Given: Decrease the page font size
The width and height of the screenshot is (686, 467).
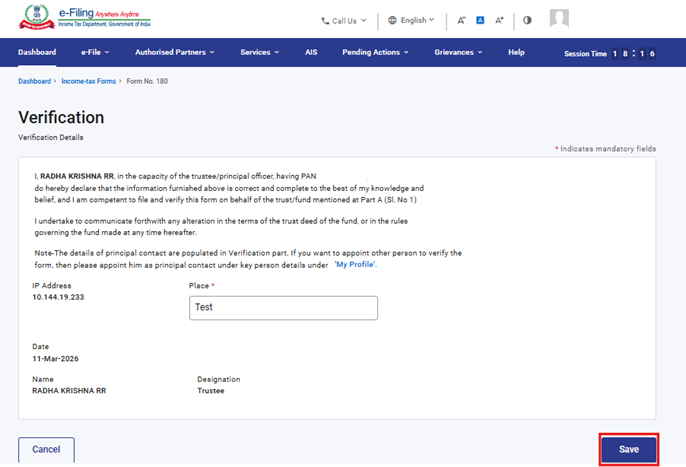Looking at the screenshot, I should (461, 20).
